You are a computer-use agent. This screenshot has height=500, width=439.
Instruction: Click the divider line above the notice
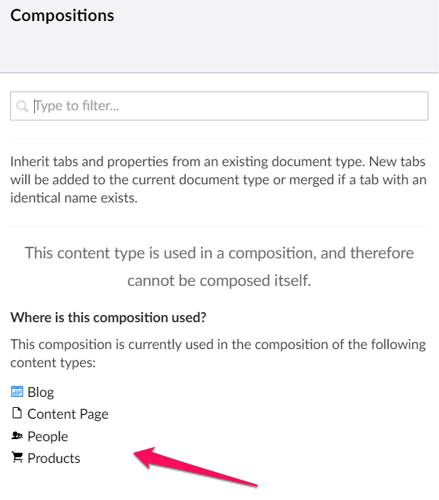point(219,226)
